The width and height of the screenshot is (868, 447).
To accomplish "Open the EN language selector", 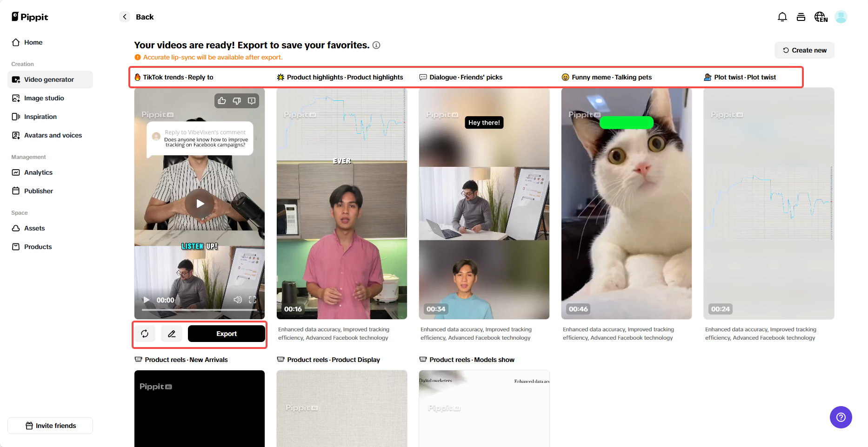I will tap(821, 17).
